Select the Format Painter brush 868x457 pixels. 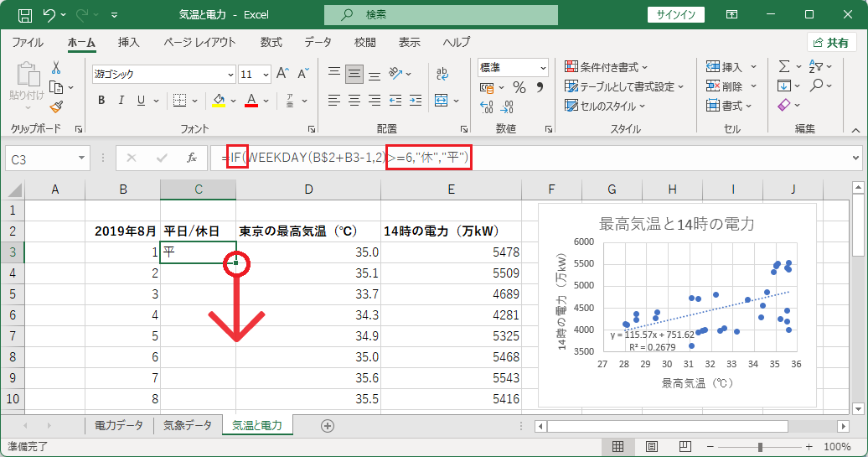click(x=56, y=106)
